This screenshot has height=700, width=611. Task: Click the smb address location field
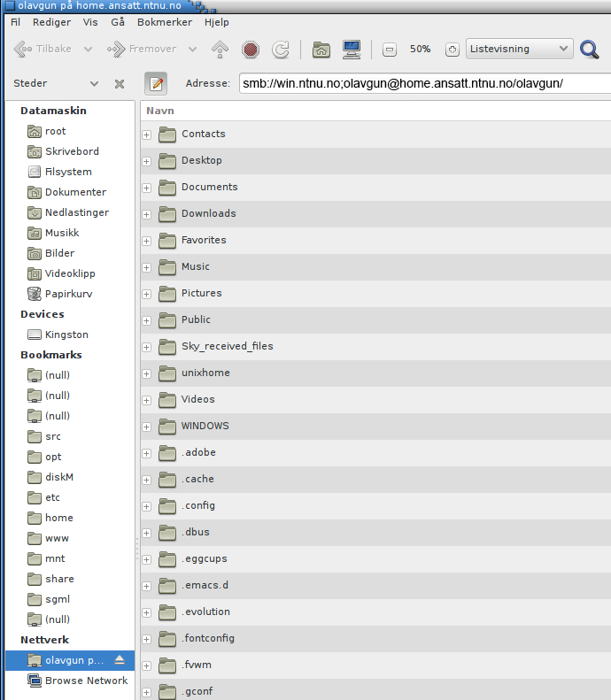[425, 83]
